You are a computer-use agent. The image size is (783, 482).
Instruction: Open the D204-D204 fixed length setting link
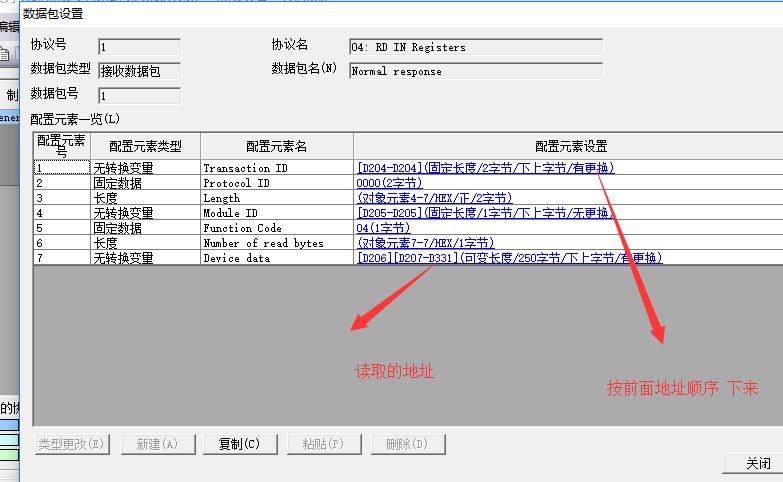pyautogui.click(x=485, y=168)
